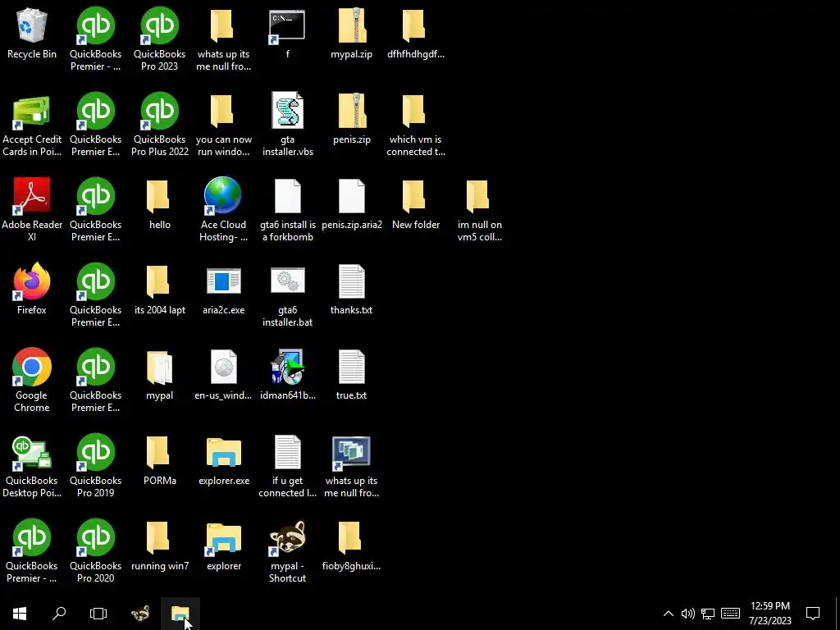Screen dimensions: 840x630
Task: Select explorer.exe file on desktop
Action: 223,459
